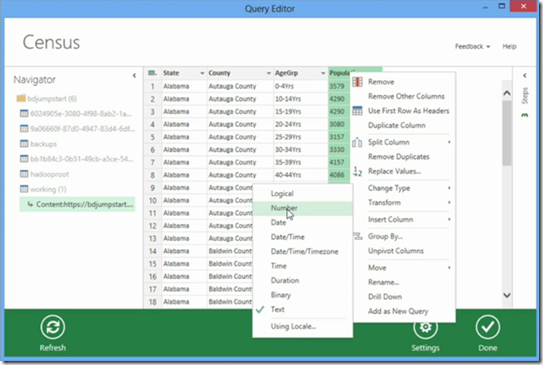Screen dimensions: 543x365
Task: Click the Popula column header
Action: [339, 73]
